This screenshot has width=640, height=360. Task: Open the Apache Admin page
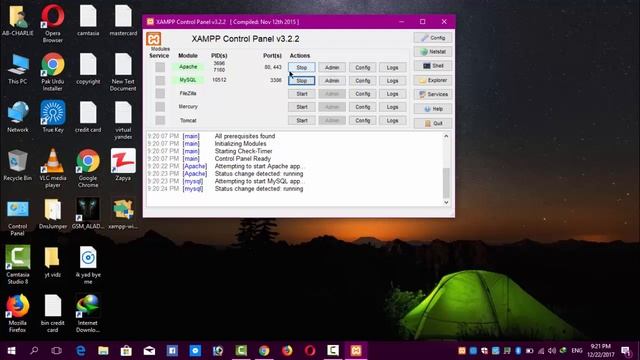332,67
